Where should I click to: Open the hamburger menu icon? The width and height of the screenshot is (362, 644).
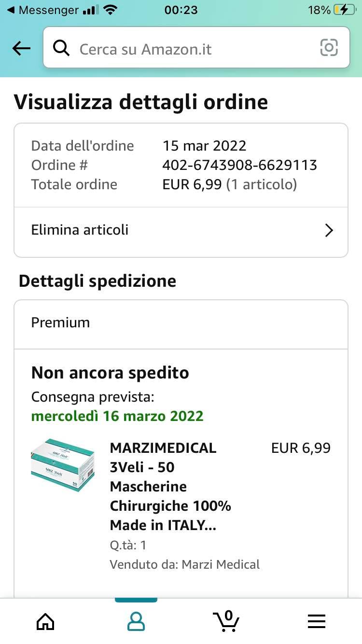317,621
